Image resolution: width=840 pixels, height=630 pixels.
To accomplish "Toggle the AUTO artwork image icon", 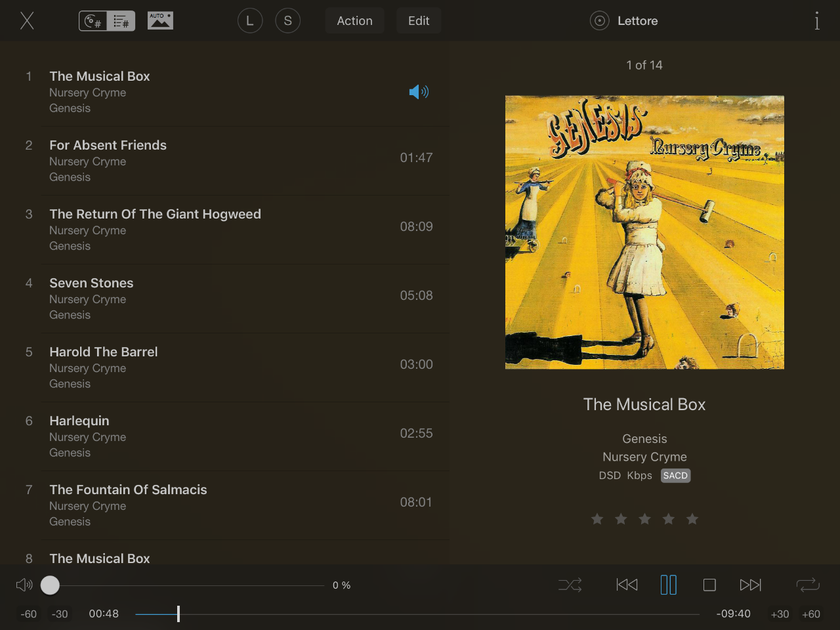I will pyautogui.click(x=160, y=20).
